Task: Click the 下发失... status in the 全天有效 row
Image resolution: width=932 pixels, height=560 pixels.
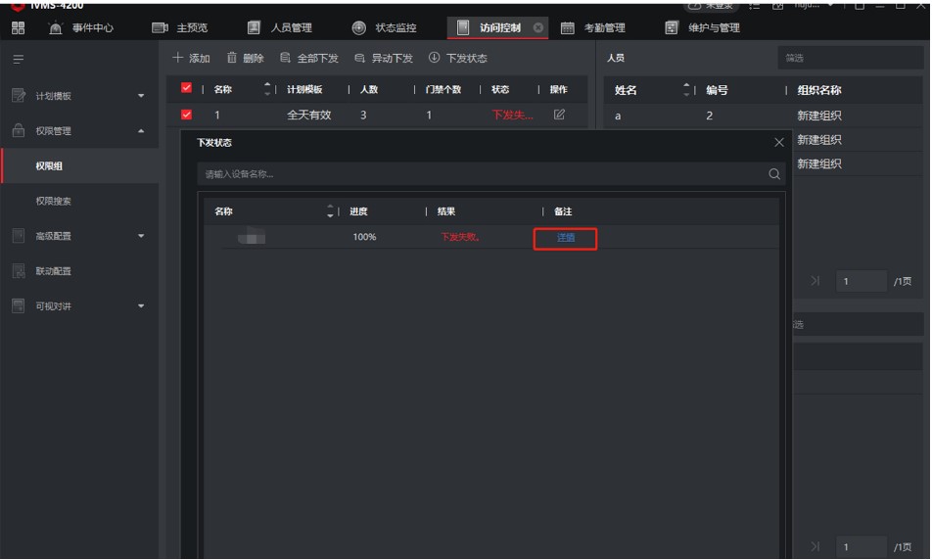Action: tap(512, 116)
